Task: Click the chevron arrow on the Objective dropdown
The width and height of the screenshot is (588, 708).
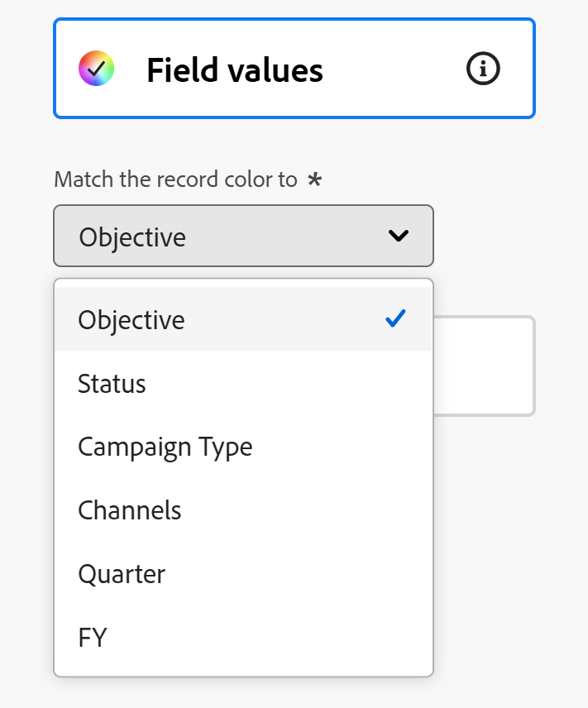Action: click(x=399, y=237)
